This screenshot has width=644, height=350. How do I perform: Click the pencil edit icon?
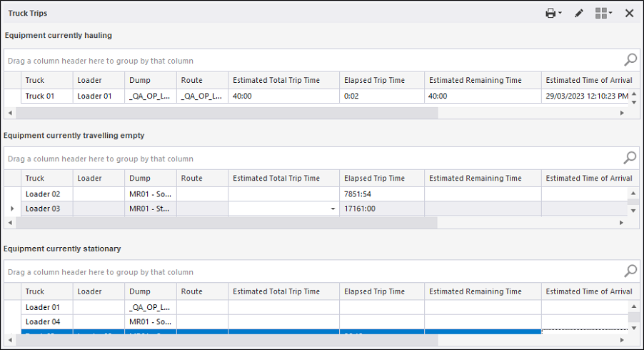[579, 13]
